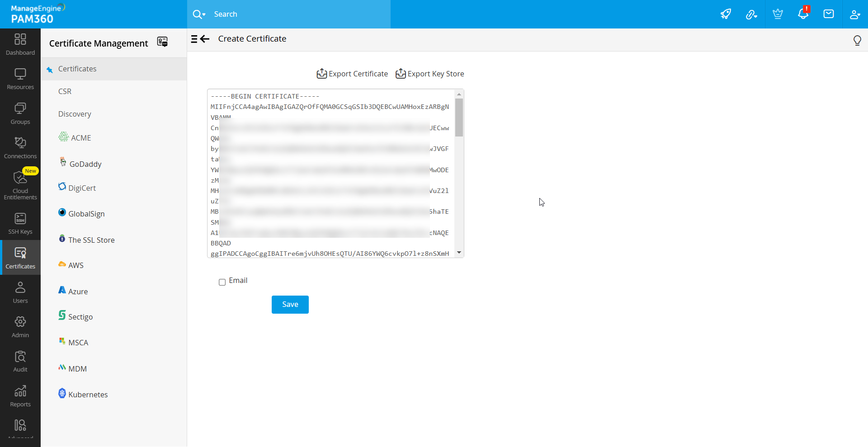Select the Certificates sidebar module icon
This screenshot has width=868, height=447.
point(20,258)
